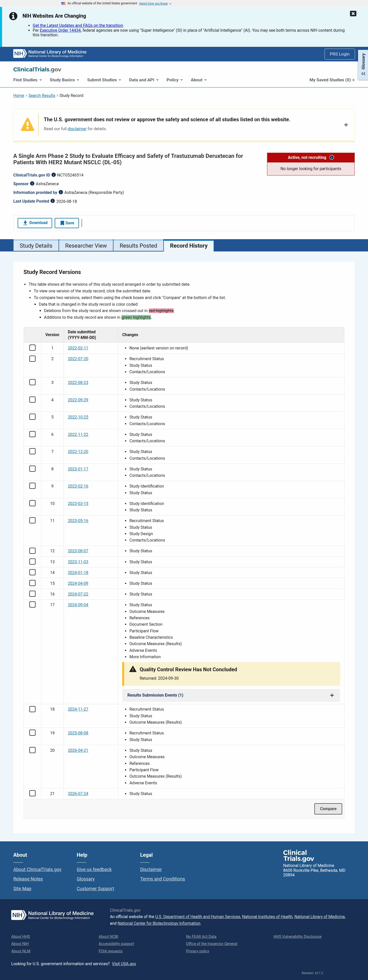Viewport: 368px width, 980px height.
Task: Open the Results Posted tab
Action: click(138, 246)
